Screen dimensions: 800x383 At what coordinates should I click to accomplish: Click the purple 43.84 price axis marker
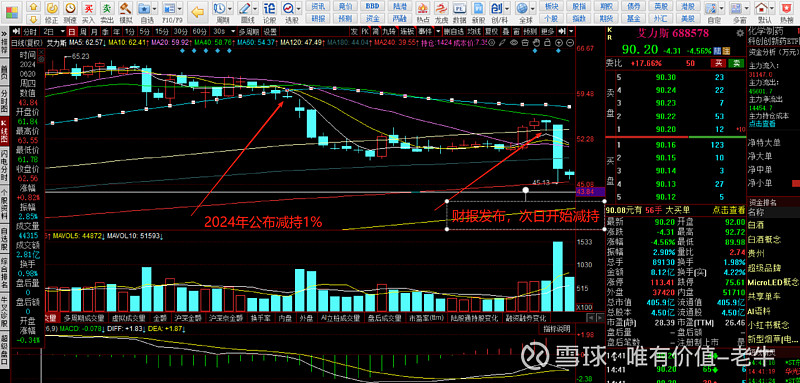(589, 192)
